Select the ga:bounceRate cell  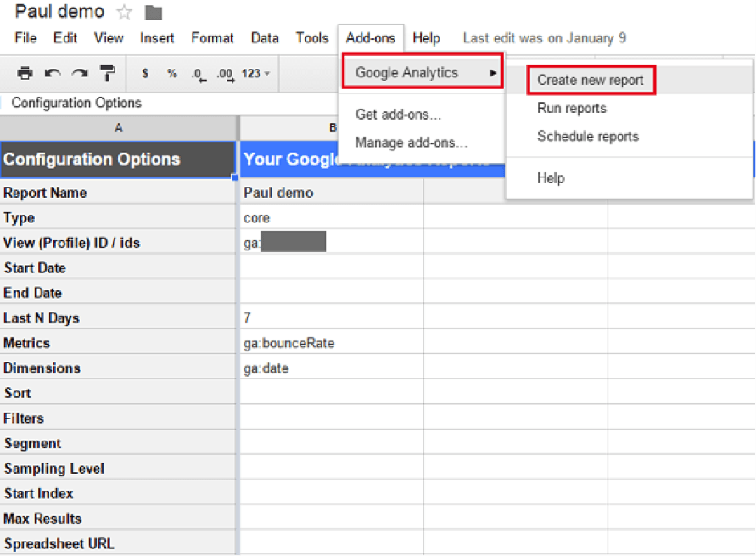pyautogui.click(x=332, y=343)
